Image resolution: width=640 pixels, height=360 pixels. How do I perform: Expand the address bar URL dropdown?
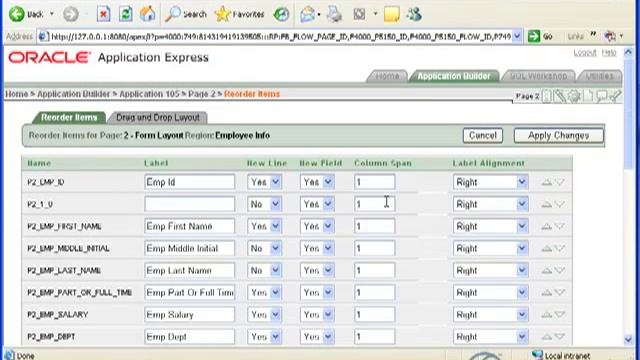pyautogui.click(x=517, y=36)
